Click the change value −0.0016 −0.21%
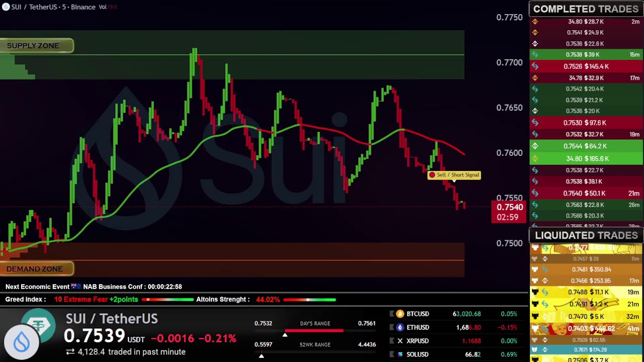 point(193,338)
